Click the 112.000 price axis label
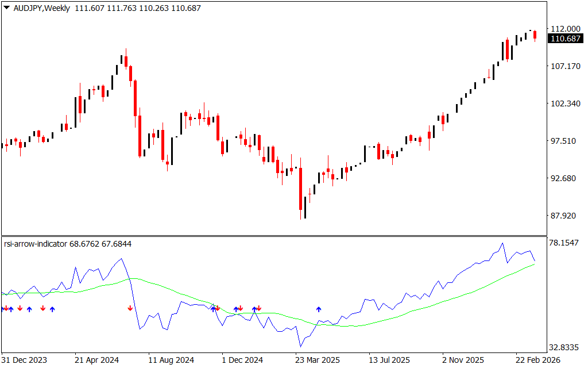Image resolution: width=588 pixels, height=368 pixels. pyautogui.click(x=564, y=29)
